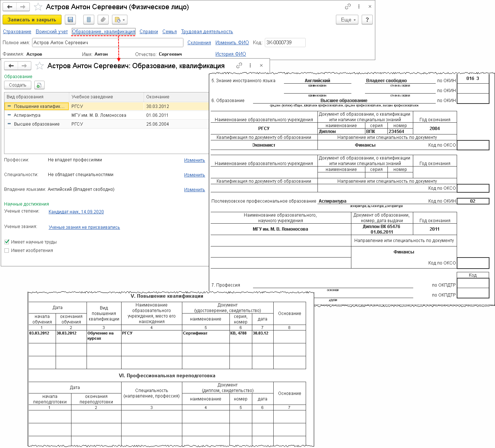
Task: Open Трудовая деятельность link
Action: (207, 32)
